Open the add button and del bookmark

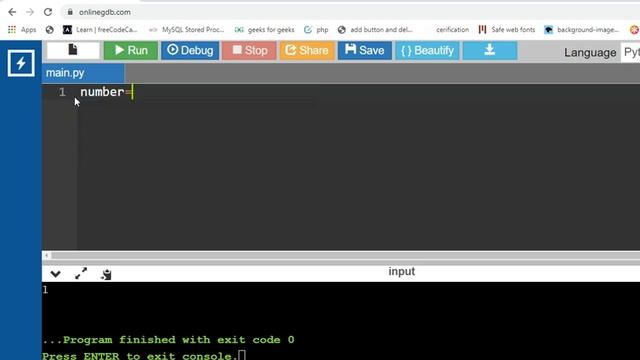click(376, 30)
